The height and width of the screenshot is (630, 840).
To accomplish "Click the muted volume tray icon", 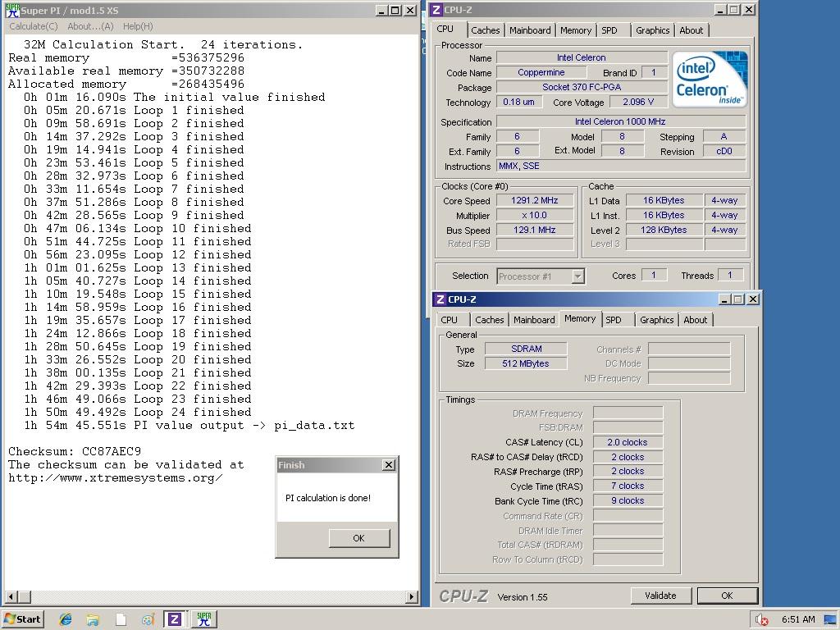I will click(x=761, y=620).
